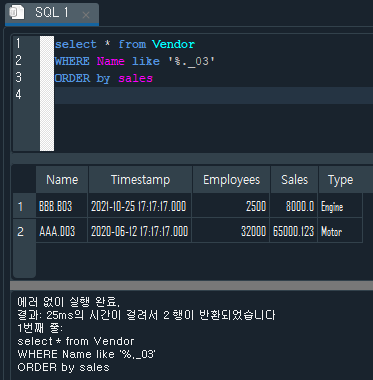Click the 'WHERE' keyword in editor
The image size is (373, 380).
tap(72, 61)
